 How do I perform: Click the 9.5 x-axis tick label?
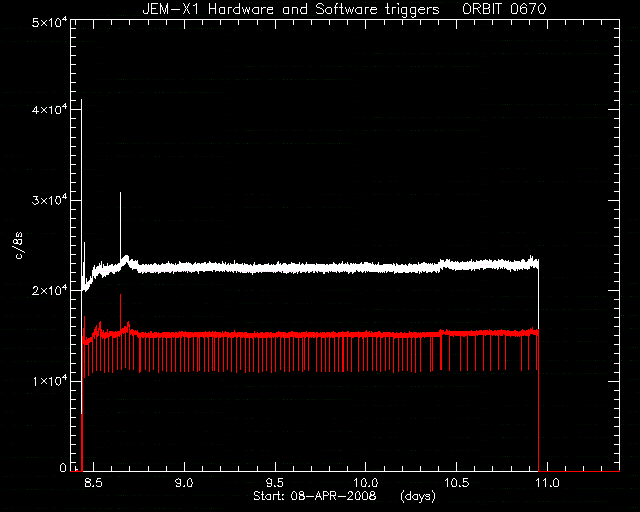pos(275,483)
